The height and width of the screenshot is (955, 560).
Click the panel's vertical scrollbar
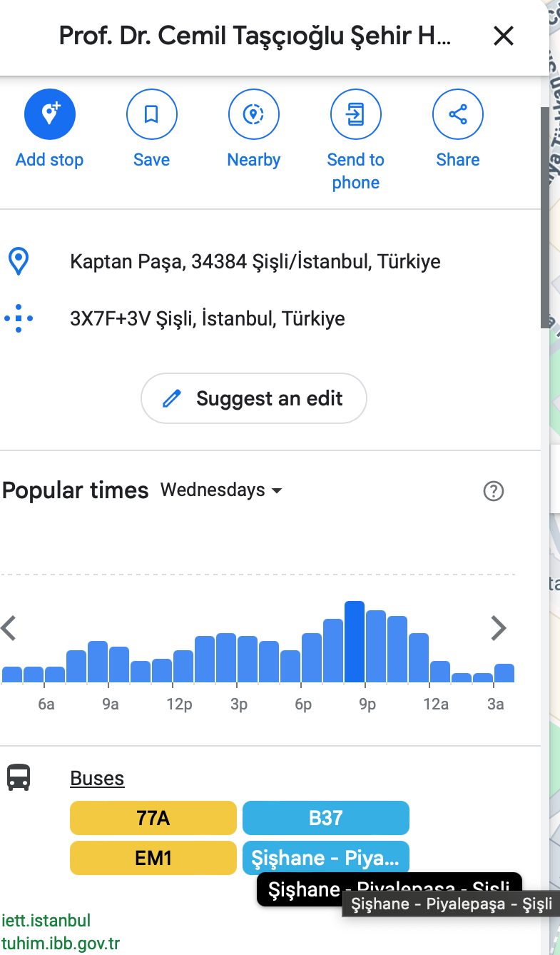point(545,214)
